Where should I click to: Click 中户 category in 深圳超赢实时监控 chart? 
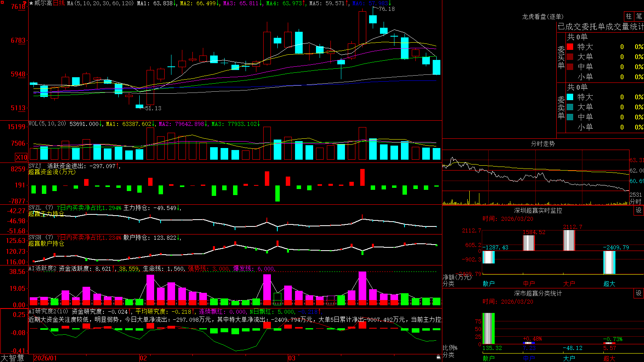click(x=529, y=284)
